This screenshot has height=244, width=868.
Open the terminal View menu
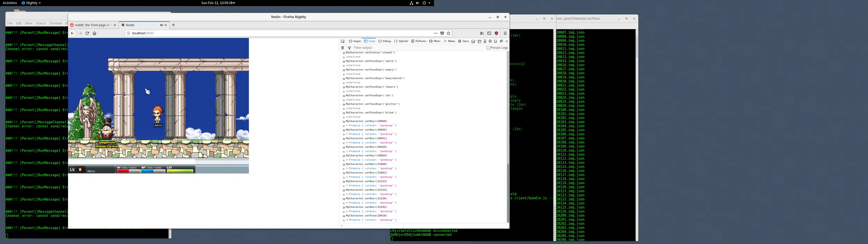click(28, 23)
